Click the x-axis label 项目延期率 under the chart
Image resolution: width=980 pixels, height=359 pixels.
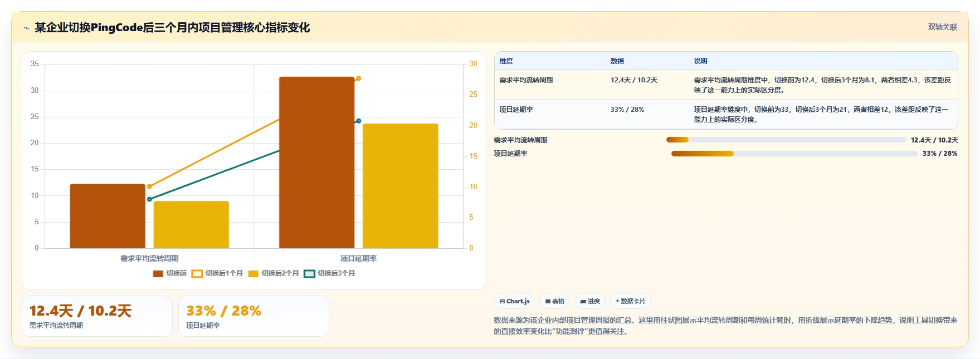pos(359,258)
